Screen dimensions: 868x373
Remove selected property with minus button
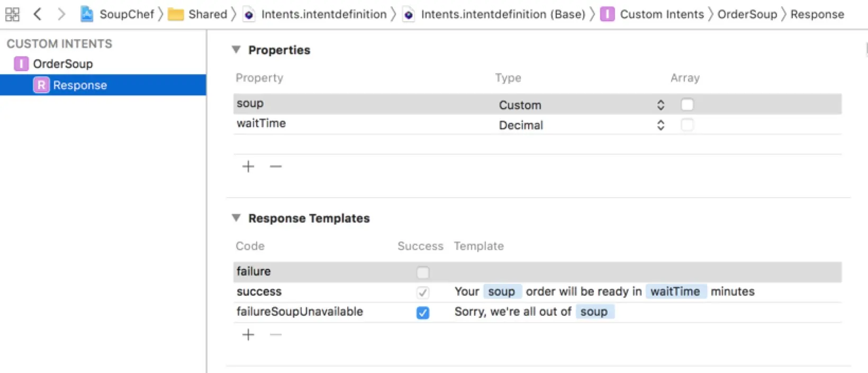276,166
